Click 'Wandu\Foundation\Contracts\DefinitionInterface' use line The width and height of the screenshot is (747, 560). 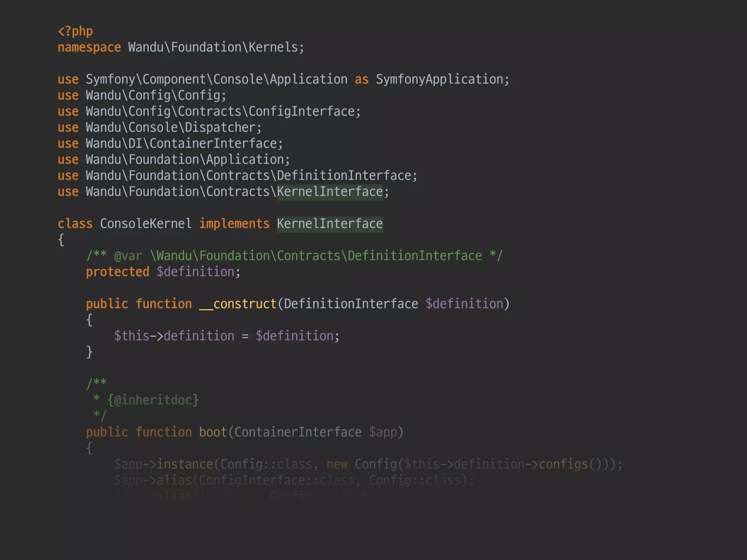[237, 176]
